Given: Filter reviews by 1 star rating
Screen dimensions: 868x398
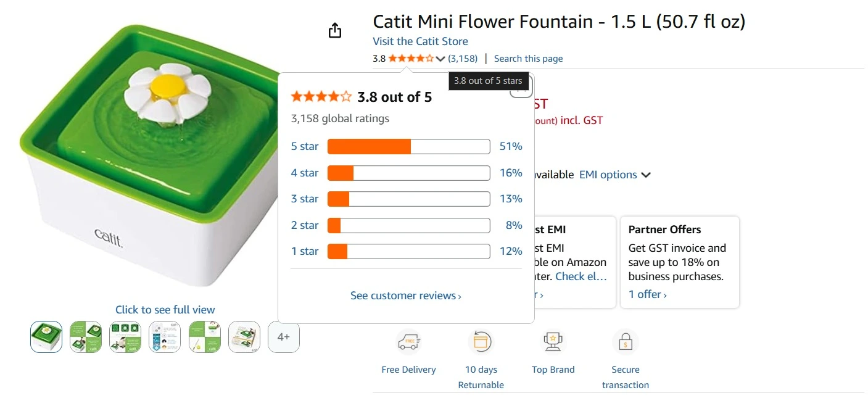Looking at the screenshot, I should point(305,251).
